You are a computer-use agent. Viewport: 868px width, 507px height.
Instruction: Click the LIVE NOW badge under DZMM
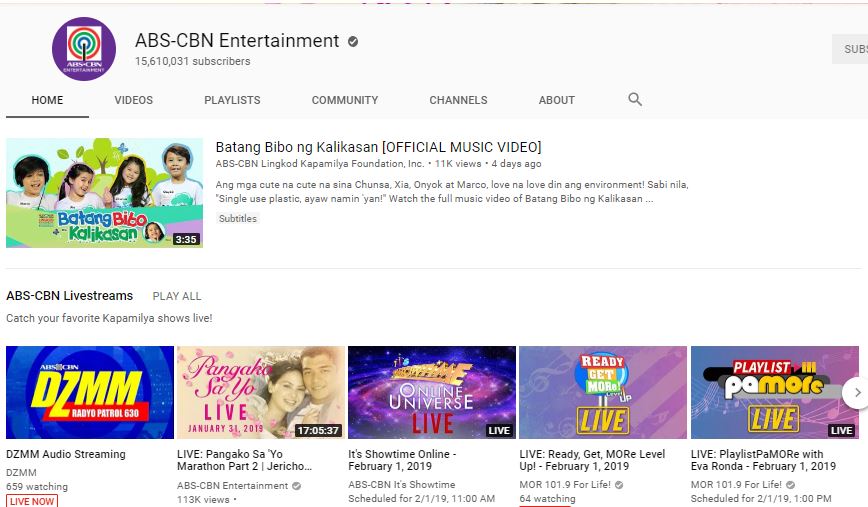[32, 501]
